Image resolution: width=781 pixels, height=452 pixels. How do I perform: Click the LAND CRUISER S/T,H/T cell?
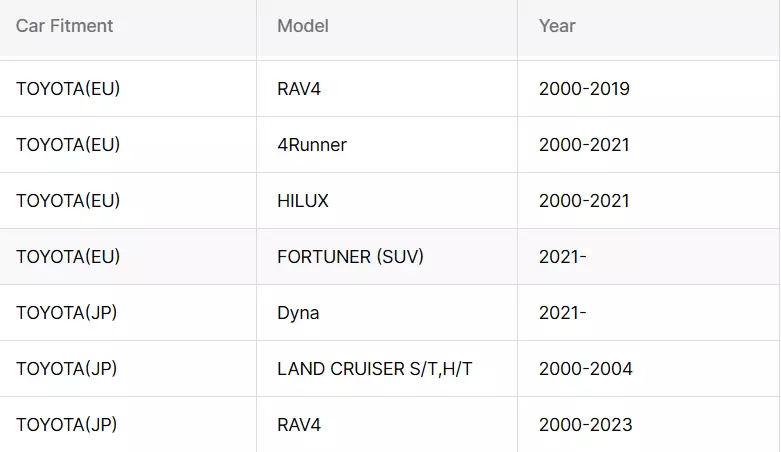pos(375,369)
